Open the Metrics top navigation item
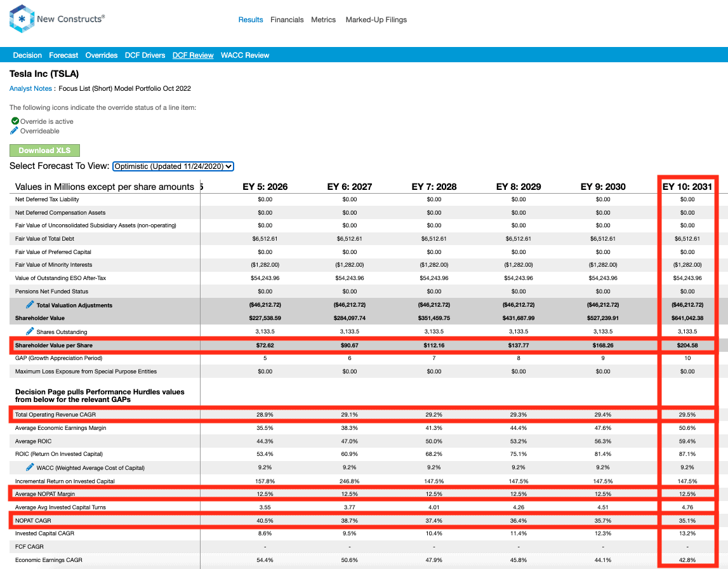Viewport: 728px width, 569px height. (323, 20)
